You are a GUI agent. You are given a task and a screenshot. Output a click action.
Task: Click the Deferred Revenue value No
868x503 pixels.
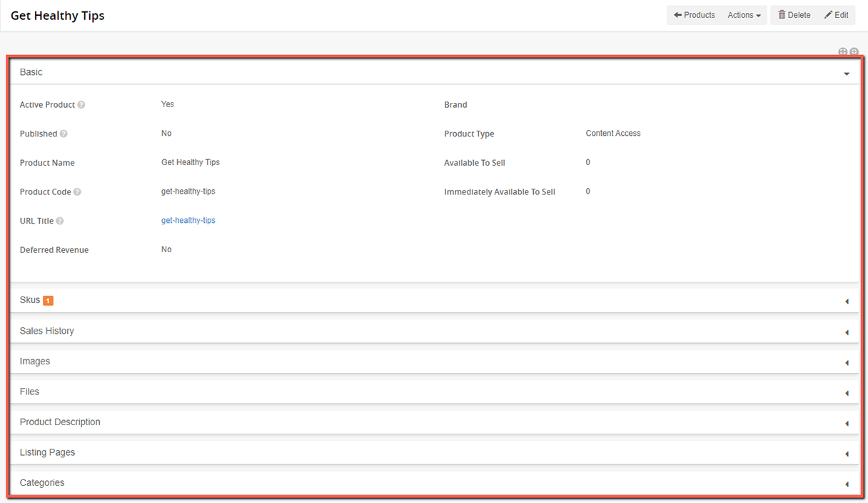click(166, 250)
